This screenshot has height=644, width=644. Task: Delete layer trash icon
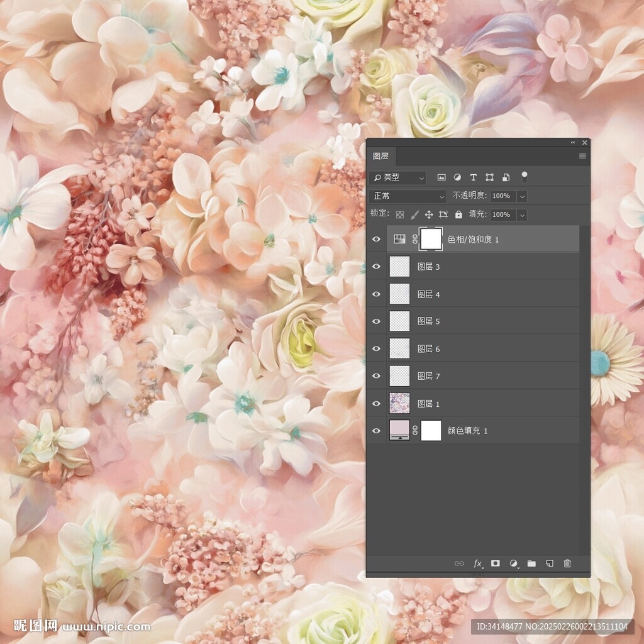coord(567,563)
